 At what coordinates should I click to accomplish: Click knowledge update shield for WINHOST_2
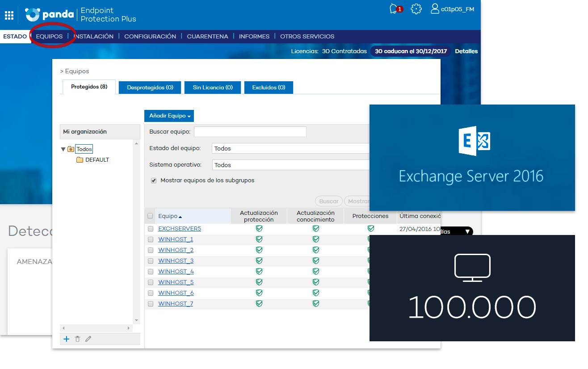(x=315, y=250)
